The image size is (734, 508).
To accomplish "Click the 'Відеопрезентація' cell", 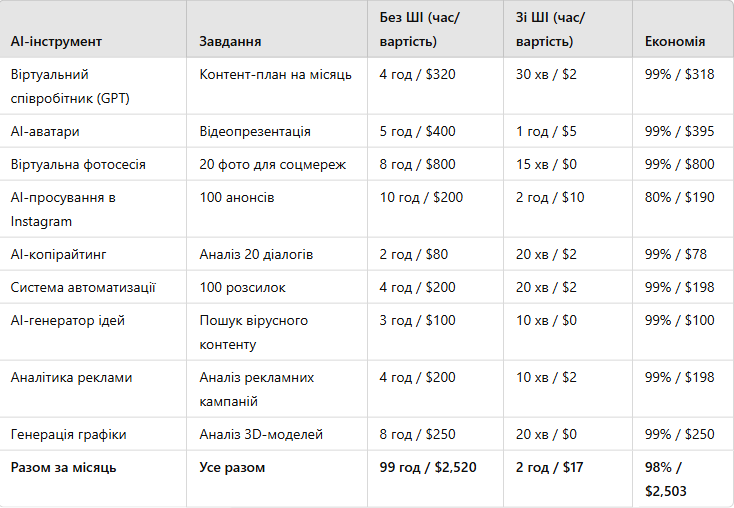I will 255,131.
